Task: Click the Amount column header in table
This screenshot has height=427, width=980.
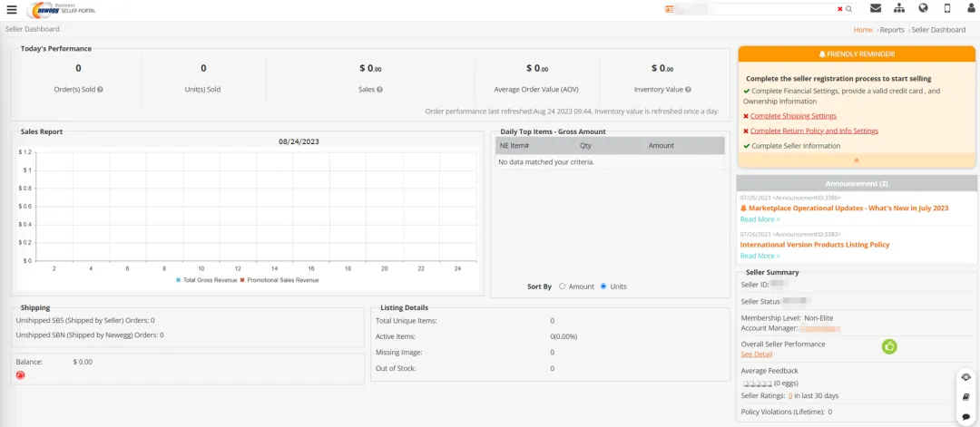Action: pyautogui.click(x=661, y=145)
